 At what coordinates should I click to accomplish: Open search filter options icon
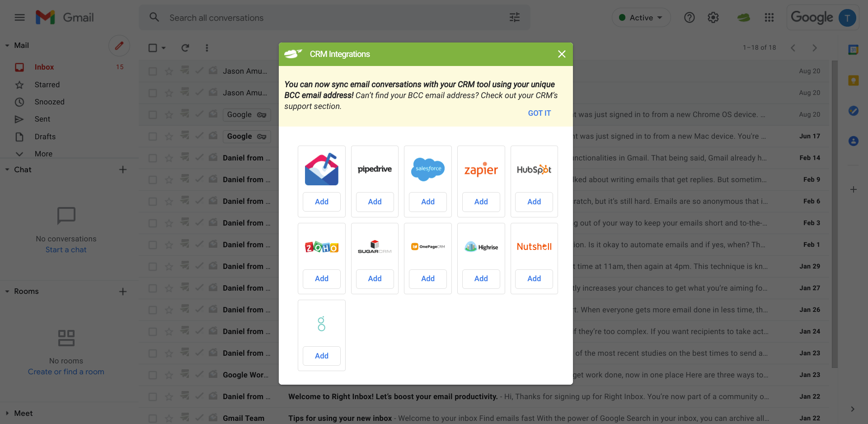coord(515,18)
